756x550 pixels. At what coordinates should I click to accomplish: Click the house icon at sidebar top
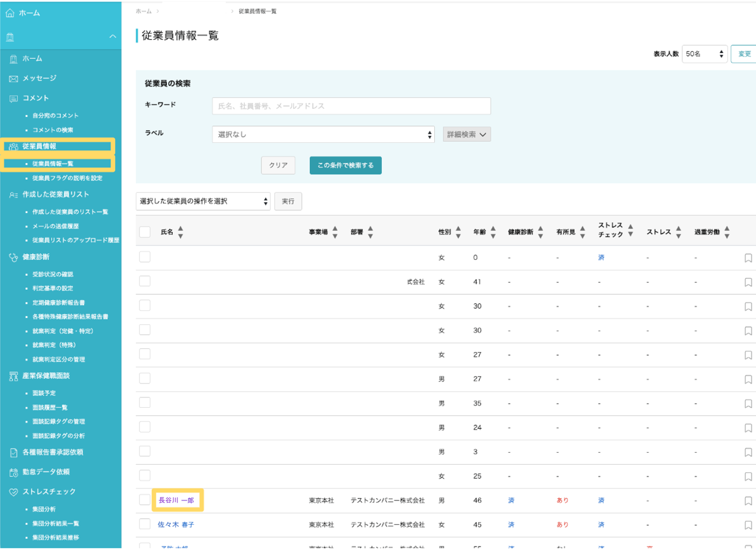click(10, 13)
